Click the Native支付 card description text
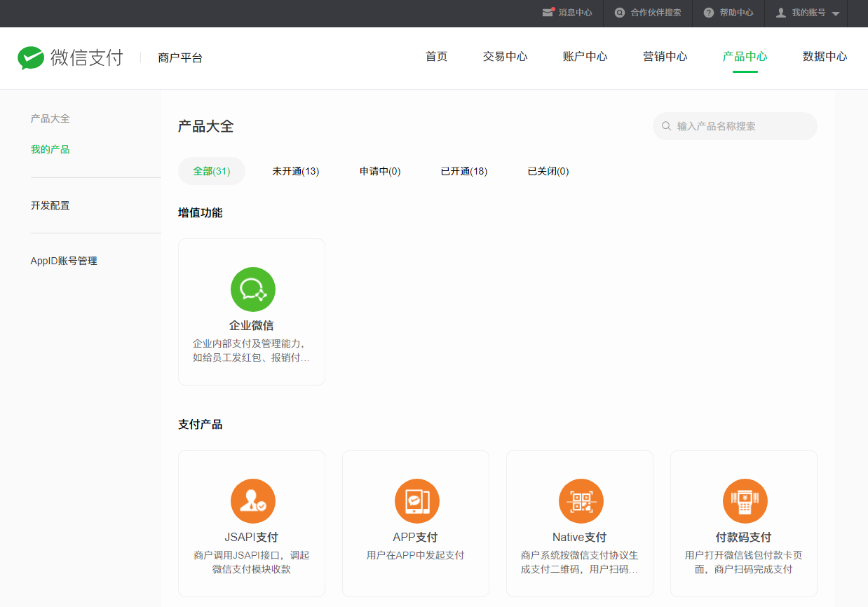Screen dimensions: 868x607 [580, 562]
